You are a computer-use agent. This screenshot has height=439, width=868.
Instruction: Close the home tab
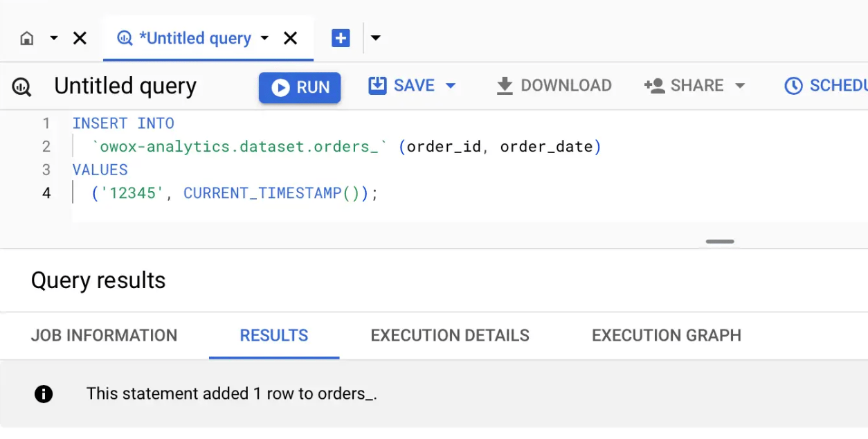coord(80,38)
